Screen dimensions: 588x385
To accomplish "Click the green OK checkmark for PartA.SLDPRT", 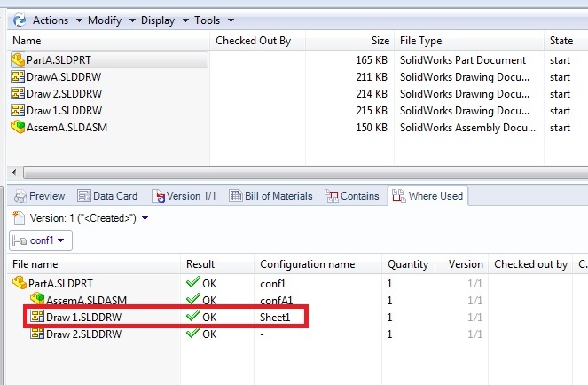I will pyautogui.click(x=193, y=282).
